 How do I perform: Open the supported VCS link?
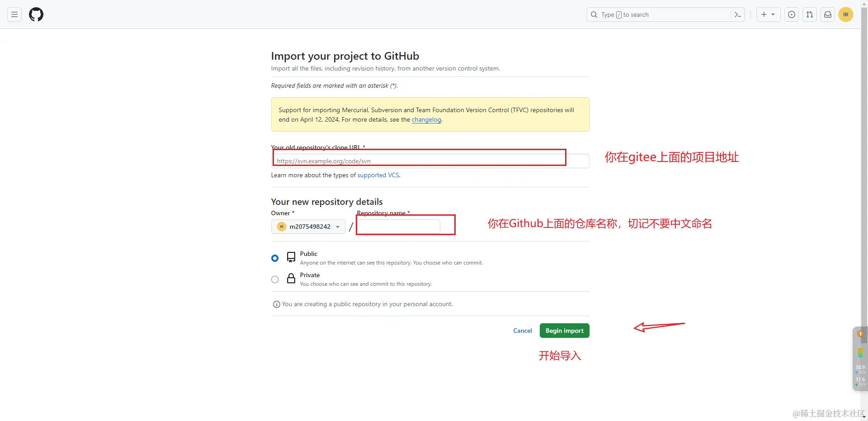pyautogui.click(x=378, y=175)
